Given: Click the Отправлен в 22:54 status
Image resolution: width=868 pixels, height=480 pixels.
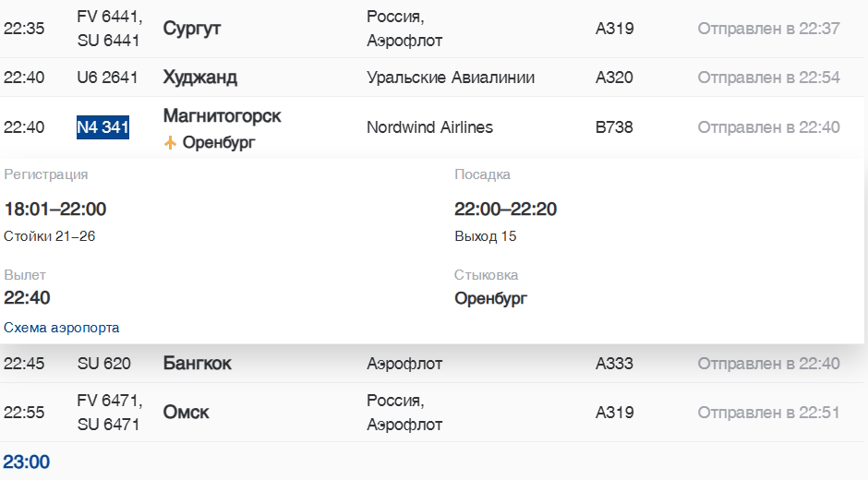Looking at the screenshot, I should click(768, 78).
